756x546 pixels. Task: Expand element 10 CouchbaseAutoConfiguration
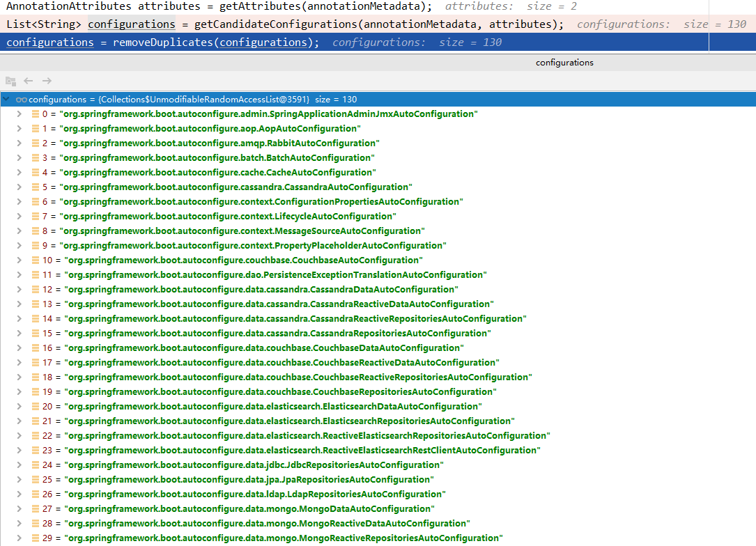pyautogui.click(x=20, y=260)
